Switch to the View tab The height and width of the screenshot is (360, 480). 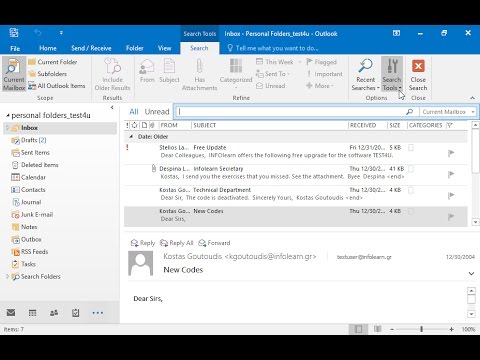[x=164, y=48]
